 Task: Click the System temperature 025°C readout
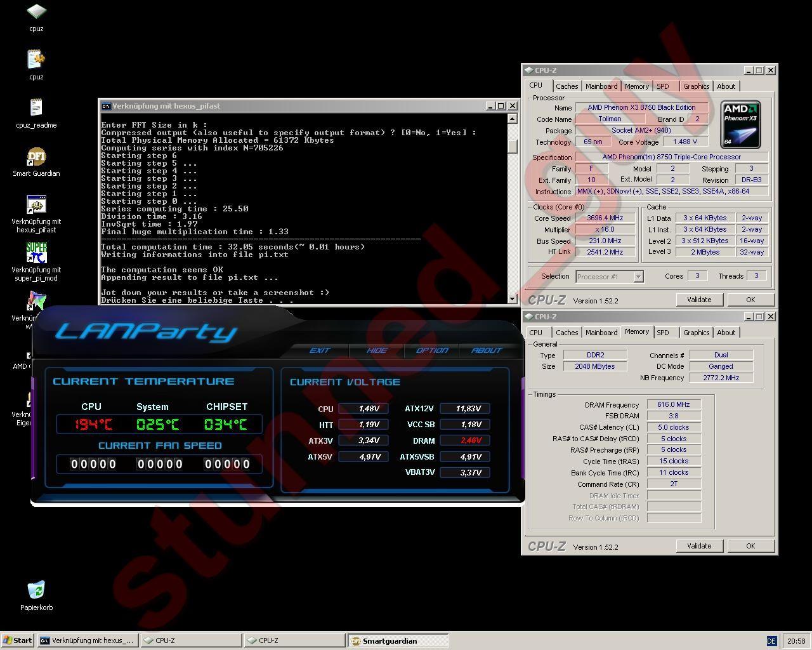point(157,425)
